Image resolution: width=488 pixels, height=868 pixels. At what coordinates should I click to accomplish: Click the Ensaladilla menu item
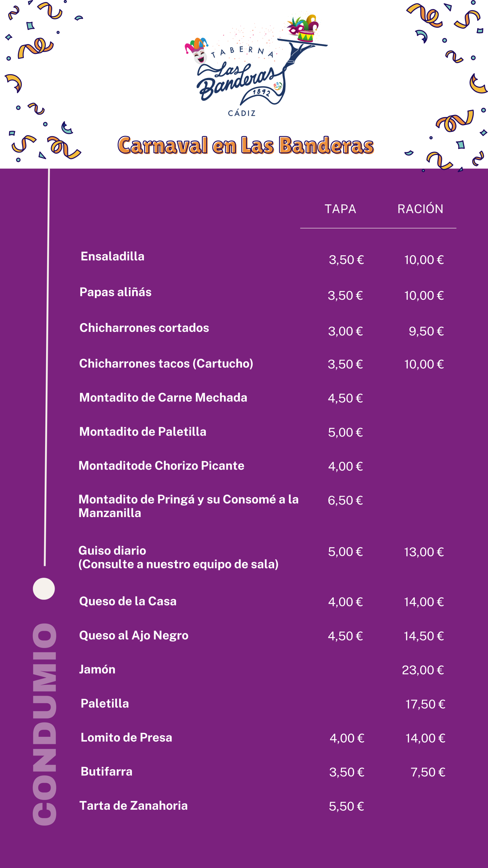click(113, 256)
